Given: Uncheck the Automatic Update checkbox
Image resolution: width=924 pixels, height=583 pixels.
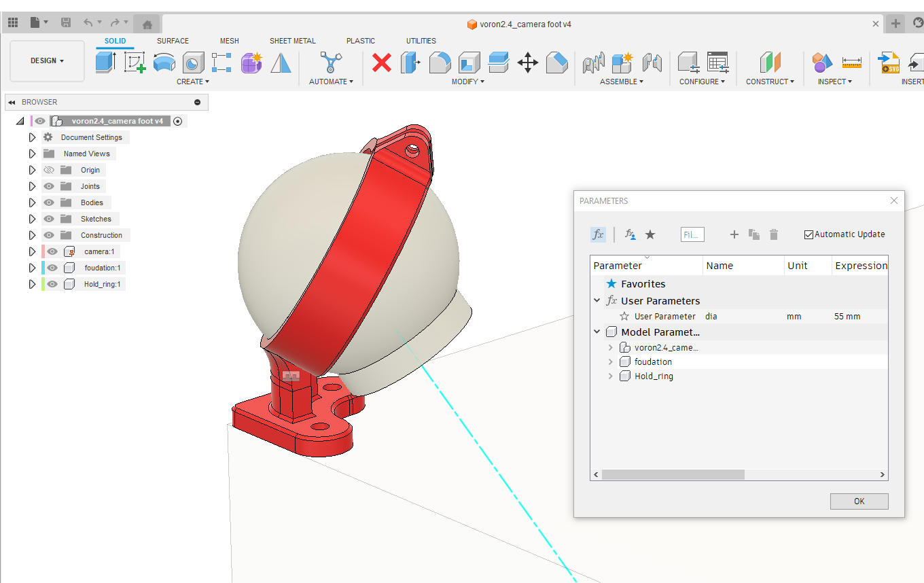Looking at the screenshot, I should click(808, 234).
